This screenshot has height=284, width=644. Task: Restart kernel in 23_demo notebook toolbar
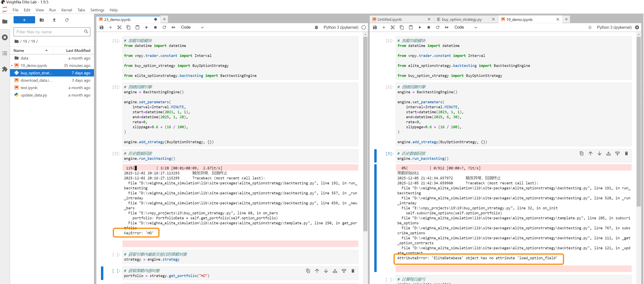[x=164, y=27]
